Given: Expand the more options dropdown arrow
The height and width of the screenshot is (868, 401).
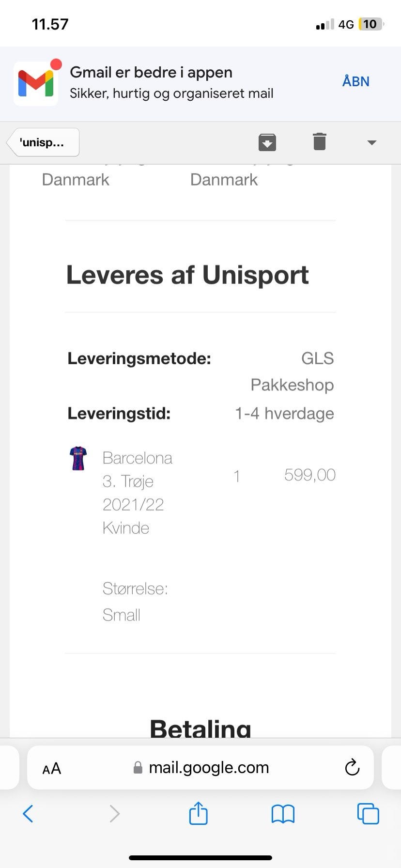Looking at the screenshot, I should click(x=371, y=142).
